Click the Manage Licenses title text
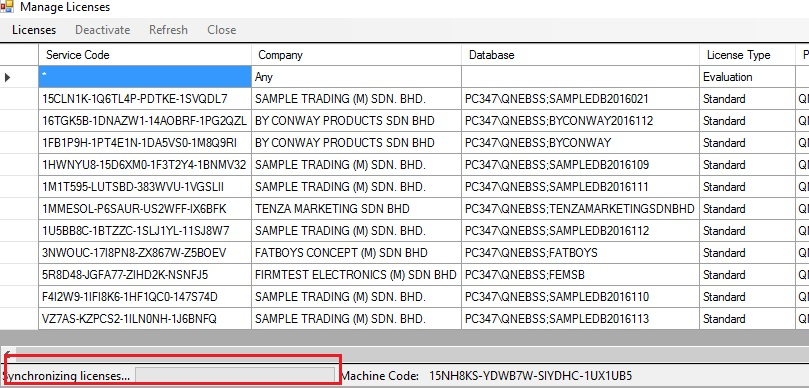 pyautogui.click(x=65, y=7)
